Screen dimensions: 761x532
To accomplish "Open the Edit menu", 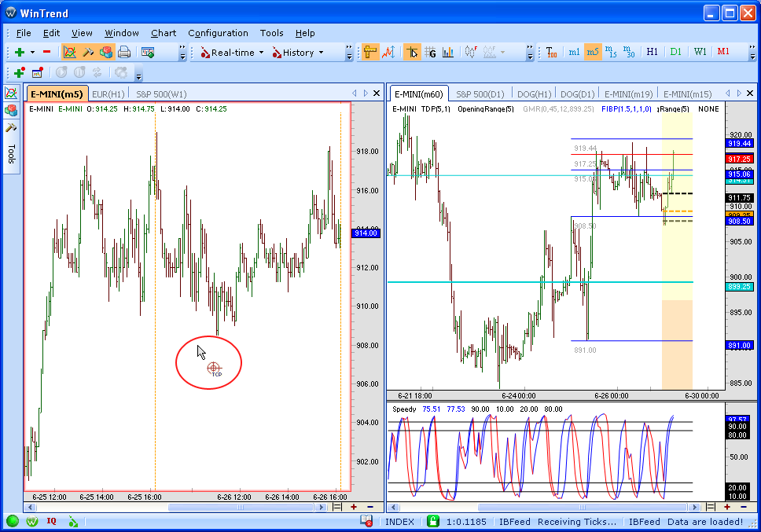I will pos(51,33).
